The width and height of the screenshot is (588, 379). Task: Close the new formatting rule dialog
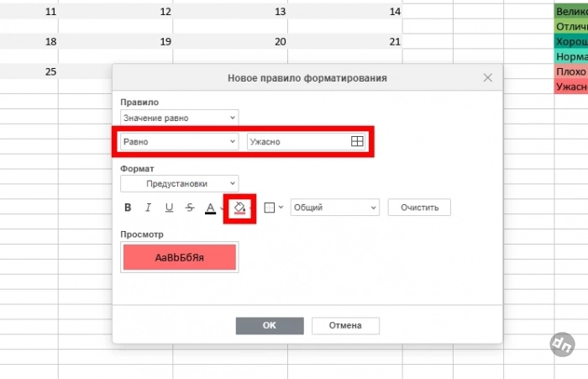point(488,77)
